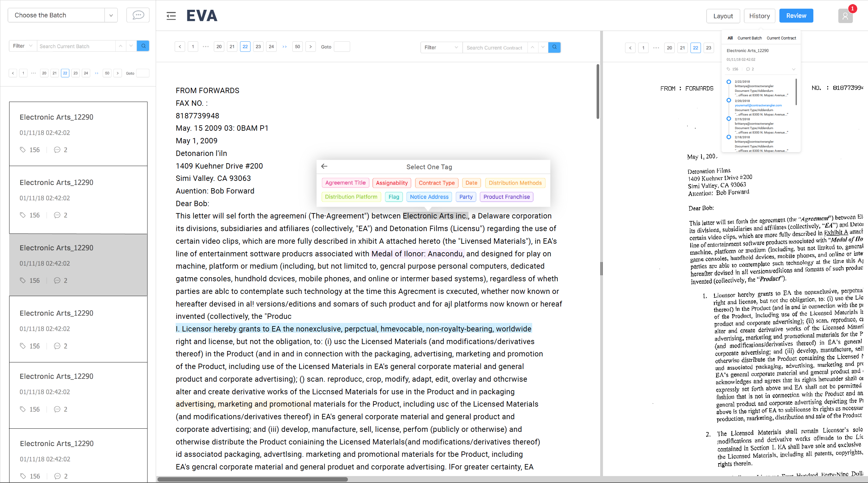Click tag count icon on first Electronic Arts card
The width and height of the screenshot is (868, 483).
click(x=22, y=150)
